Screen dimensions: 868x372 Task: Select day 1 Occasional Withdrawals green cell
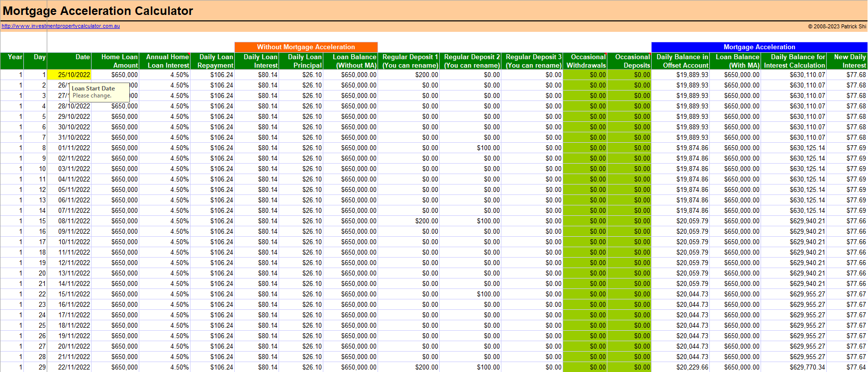[585, 75]
